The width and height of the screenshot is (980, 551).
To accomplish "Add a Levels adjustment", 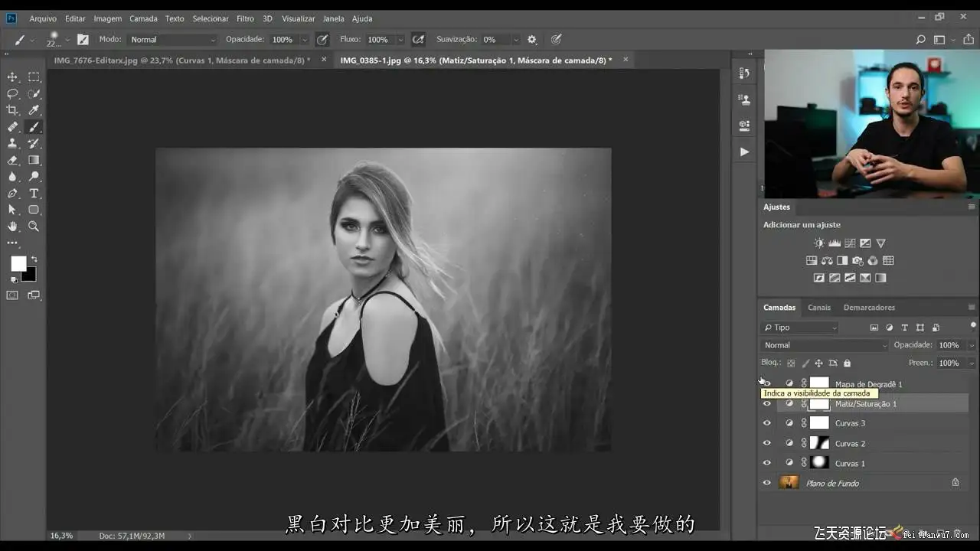I will click(835, 243).
